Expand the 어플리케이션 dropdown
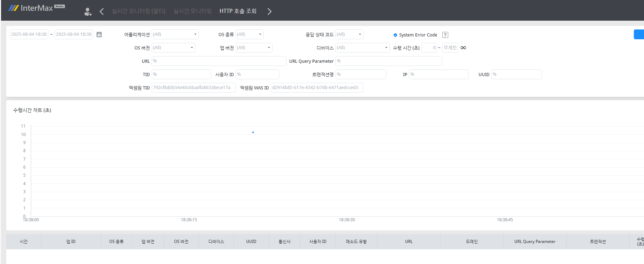The height and width of the screenshot is (264, 644). click(x=175, y=34)
